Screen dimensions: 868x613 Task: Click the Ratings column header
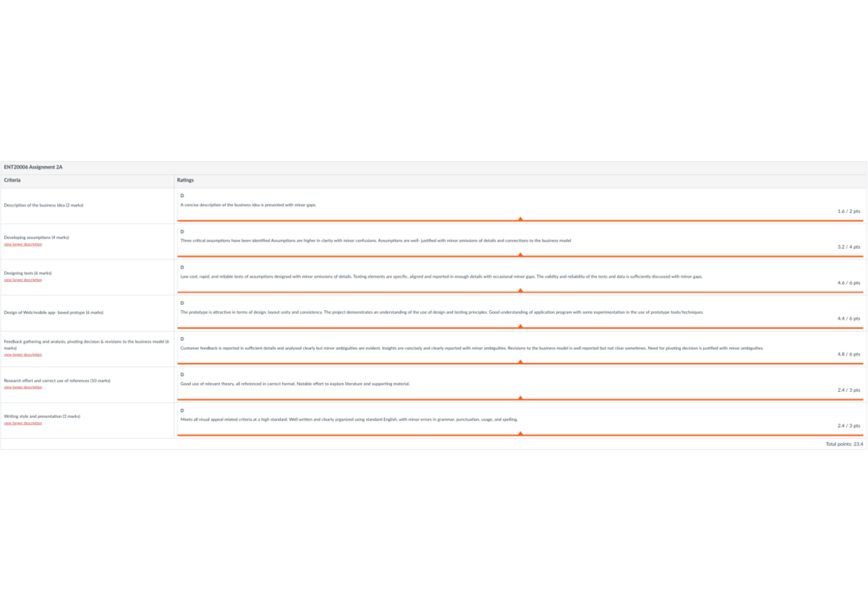point(186,180)
